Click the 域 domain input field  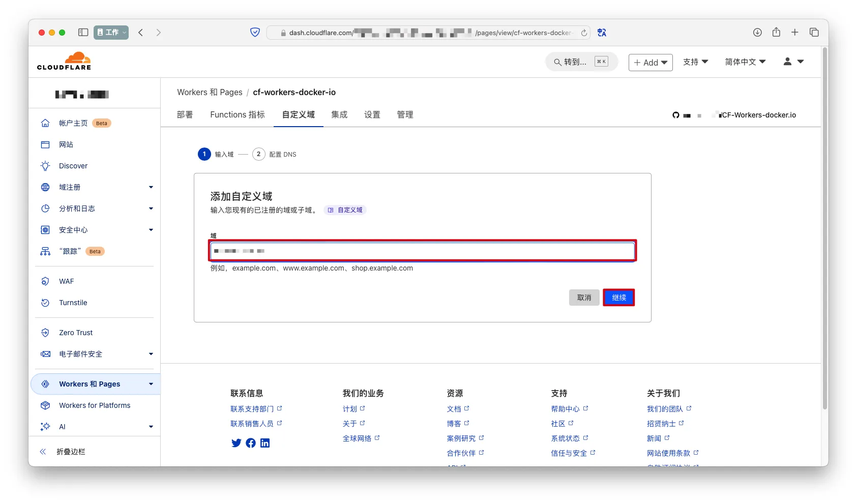tap(423, 251)
